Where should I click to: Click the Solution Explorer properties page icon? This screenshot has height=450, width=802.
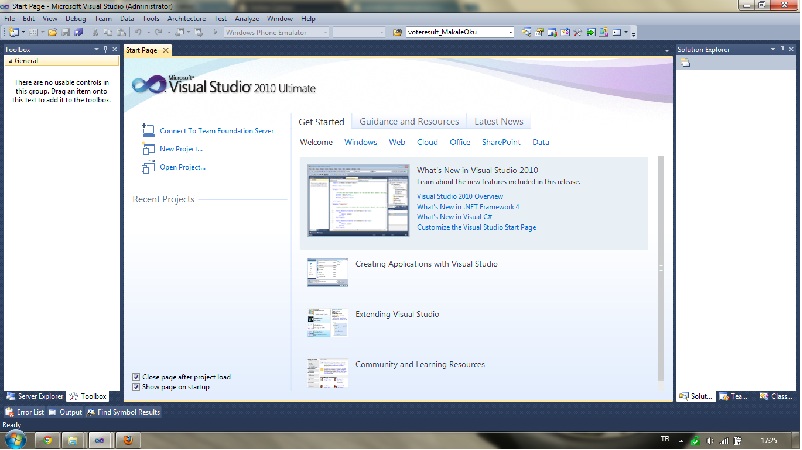[685, 62]
